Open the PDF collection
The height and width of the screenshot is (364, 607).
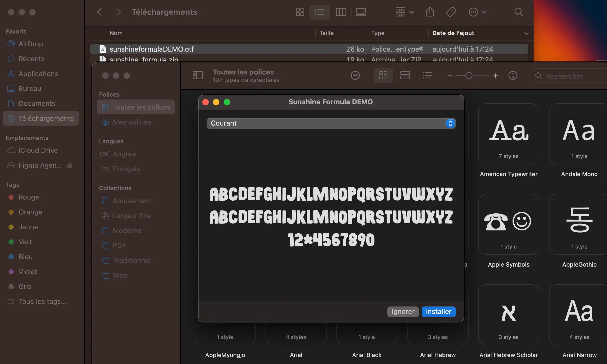136,246
